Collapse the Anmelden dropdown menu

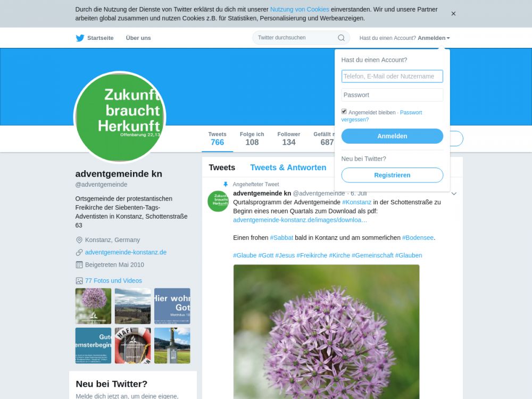pos(434,38)
